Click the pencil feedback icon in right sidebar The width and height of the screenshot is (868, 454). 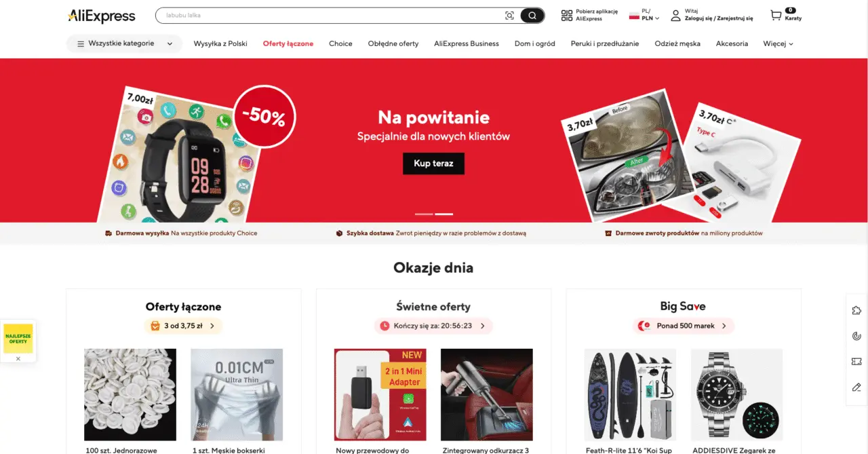856,387
